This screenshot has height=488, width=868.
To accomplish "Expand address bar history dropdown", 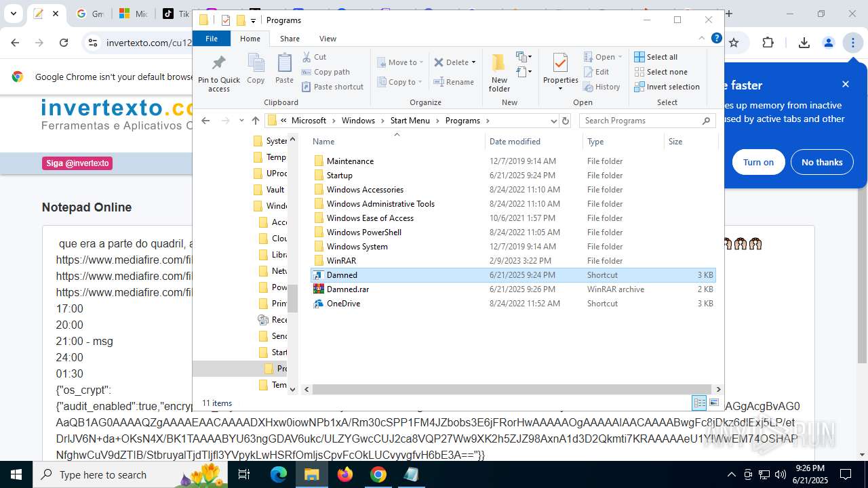I will [x=553, y=121].
